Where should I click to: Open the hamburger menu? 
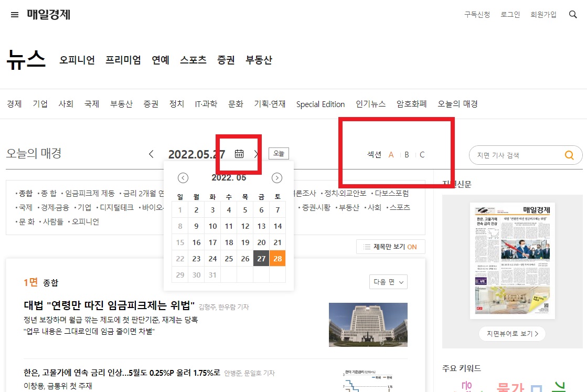coord(15,14)
